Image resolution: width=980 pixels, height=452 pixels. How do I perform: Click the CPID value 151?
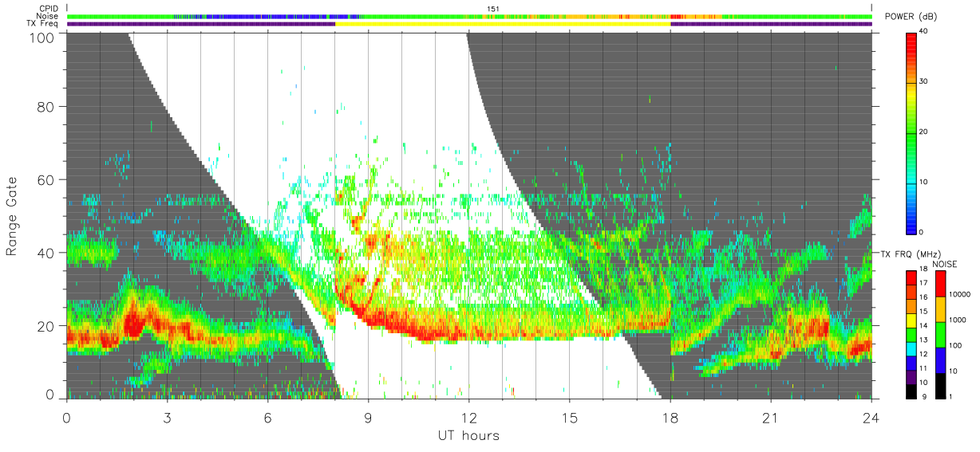coord(493,9)
